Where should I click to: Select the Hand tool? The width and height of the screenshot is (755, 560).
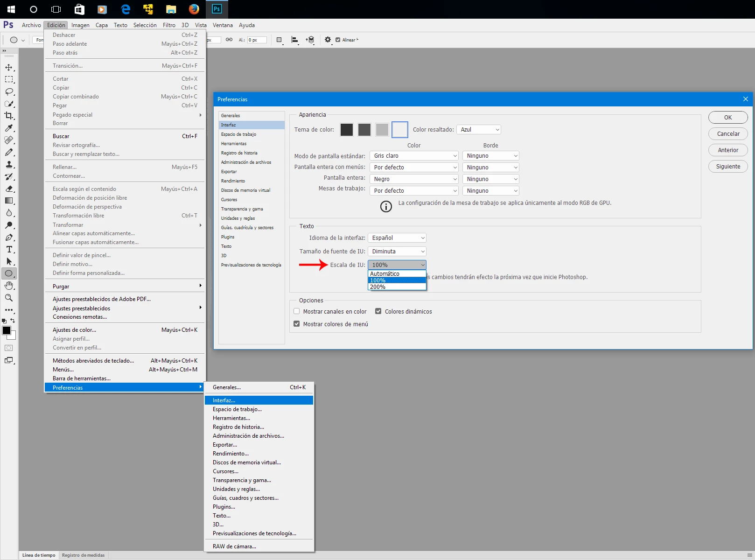[x=9, y=286]
